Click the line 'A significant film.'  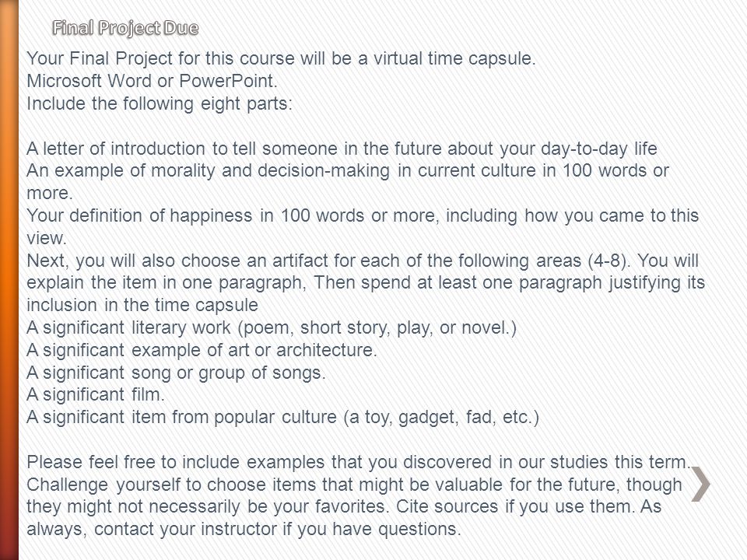[96, 394]
